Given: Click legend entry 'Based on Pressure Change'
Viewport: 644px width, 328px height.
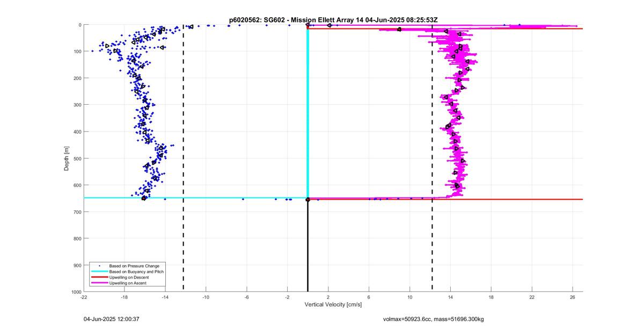Looking at the screenshot, I should click(134, 266).
